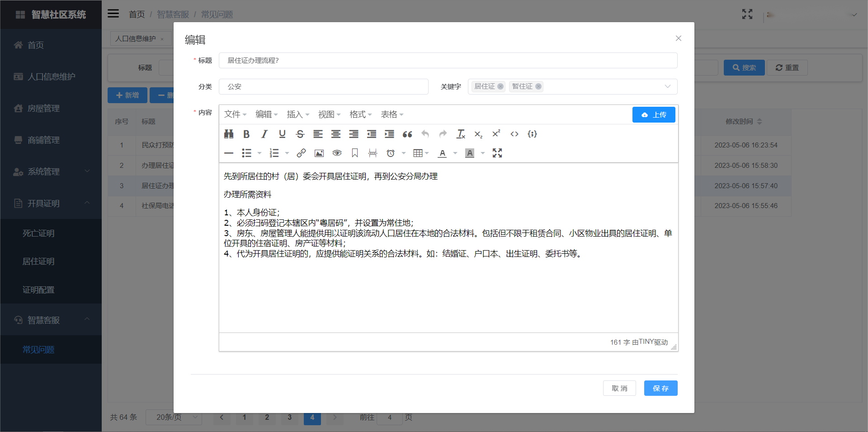
Task: Insert horizontal line in editor
Action: 229,153
